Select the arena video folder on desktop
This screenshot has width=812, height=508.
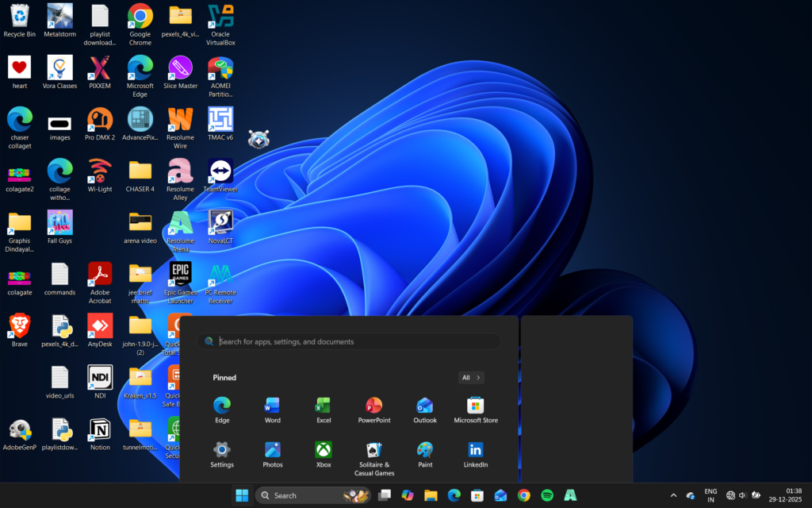click(140, 228)
